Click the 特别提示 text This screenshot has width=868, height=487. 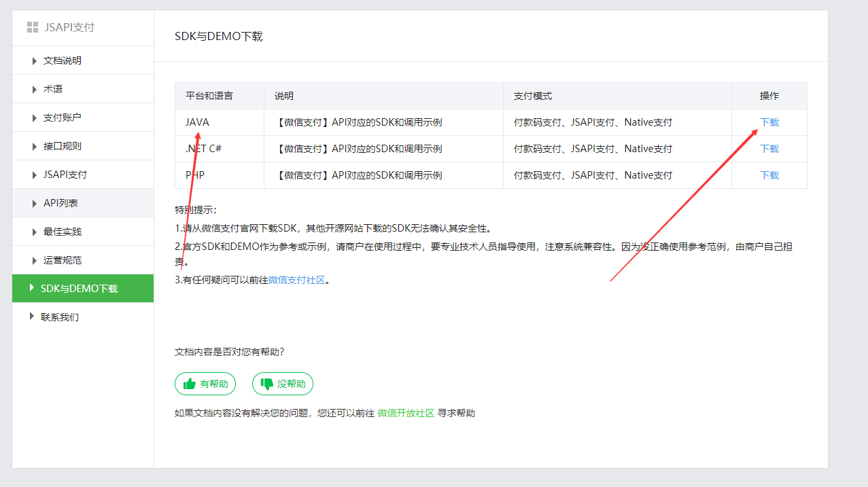point(196,210)
